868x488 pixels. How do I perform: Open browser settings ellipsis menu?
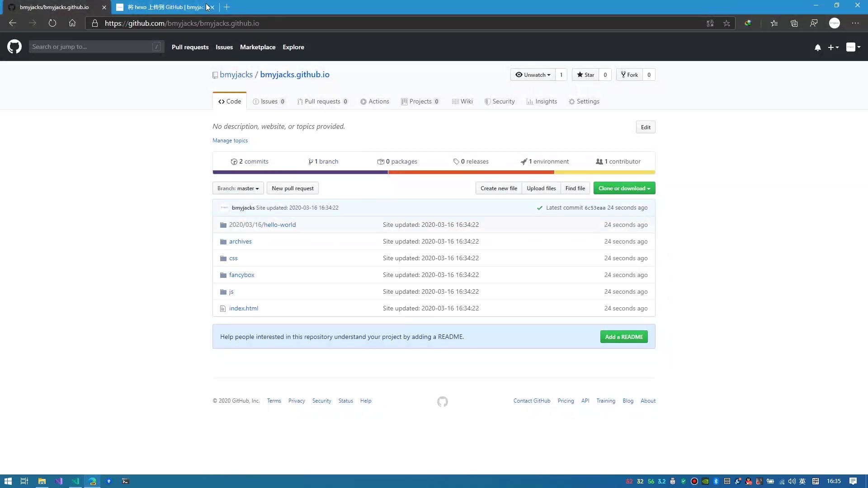855,23
